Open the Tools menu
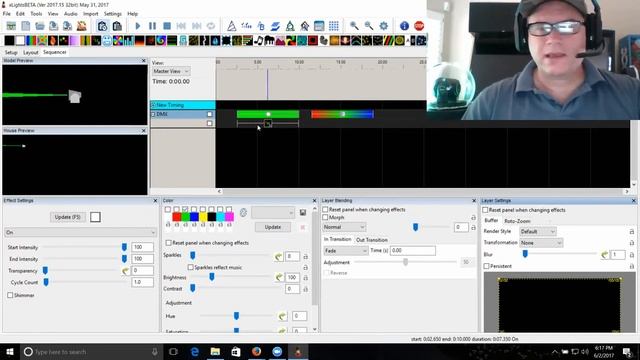The height and width of the screenshot is (360, 640). [x=36, y=13]
